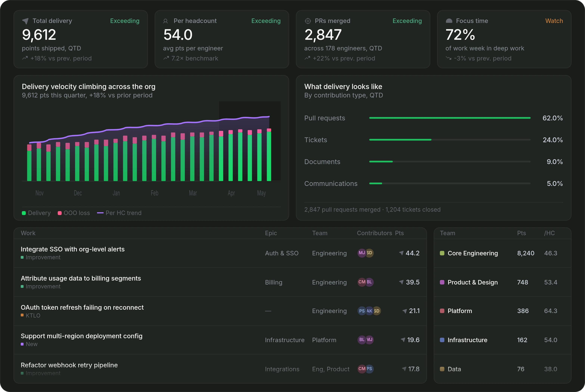Click Infrastructure's 54.0 per-HC value

(x=550, y=340)
